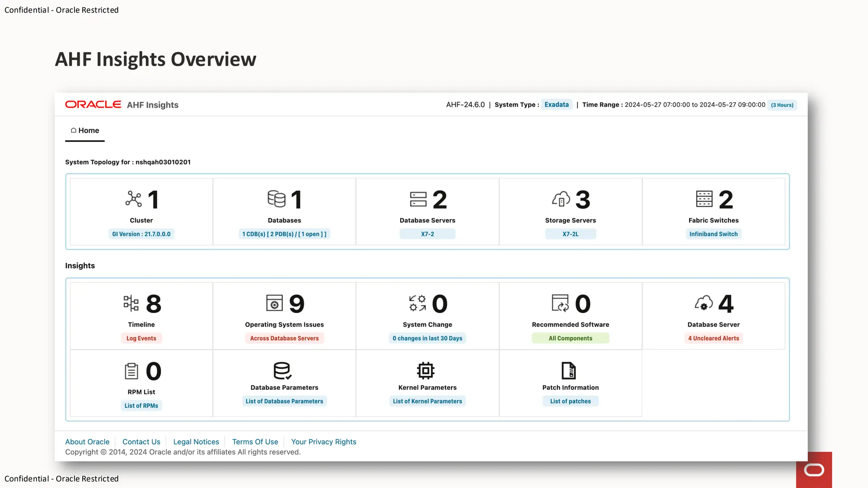
Task: Click the 1 CDB(s) 2 PDB(s) badge
Action: (284, 234)
